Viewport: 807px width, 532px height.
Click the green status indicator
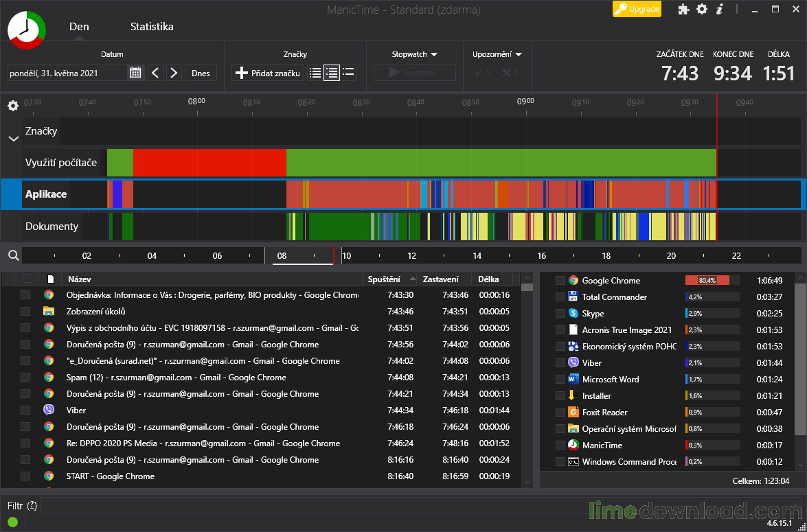coord(13,522)
